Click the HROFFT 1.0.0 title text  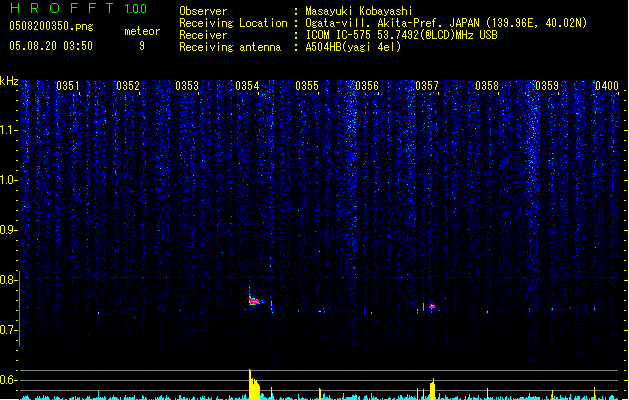(79, 8)
